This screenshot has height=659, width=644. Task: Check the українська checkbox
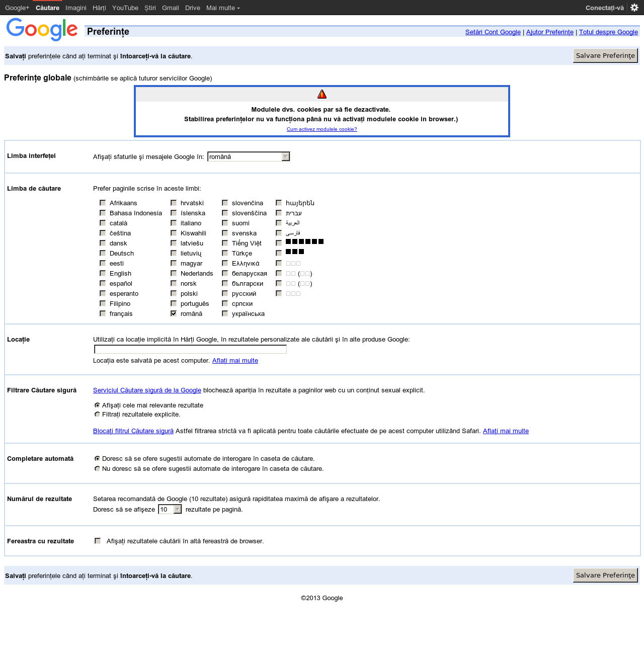coord(225,313)
